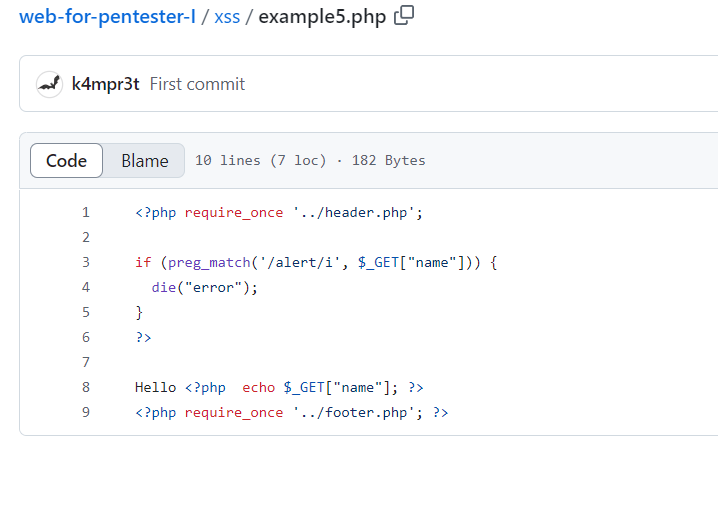
Task: Switch to the Code view tab
Action: (x=66, y=161)
